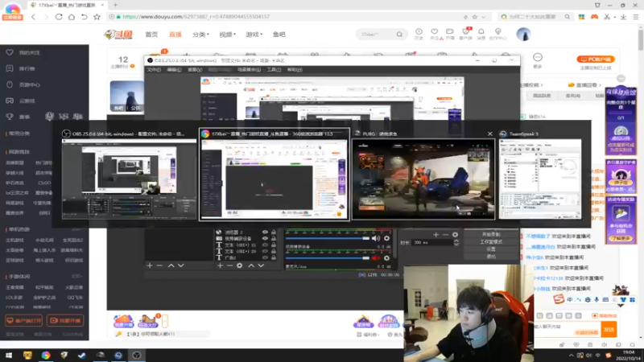Open OBS 场景集合(S) menu
Screen dimensions: 644x362
pyautogui.click(x=249, y=70)
